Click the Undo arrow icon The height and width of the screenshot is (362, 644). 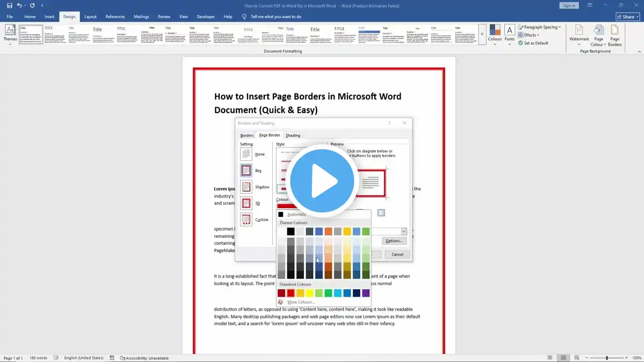click(20, 6)
